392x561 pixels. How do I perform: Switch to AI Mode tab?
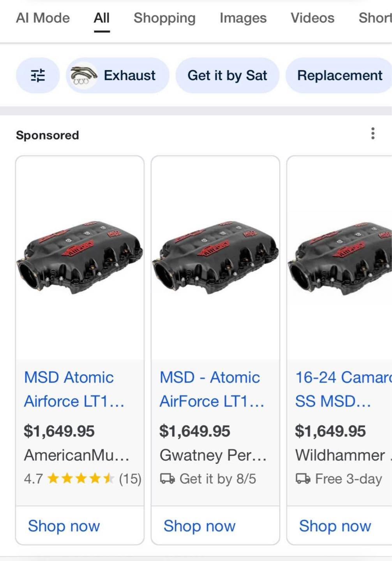43,18
